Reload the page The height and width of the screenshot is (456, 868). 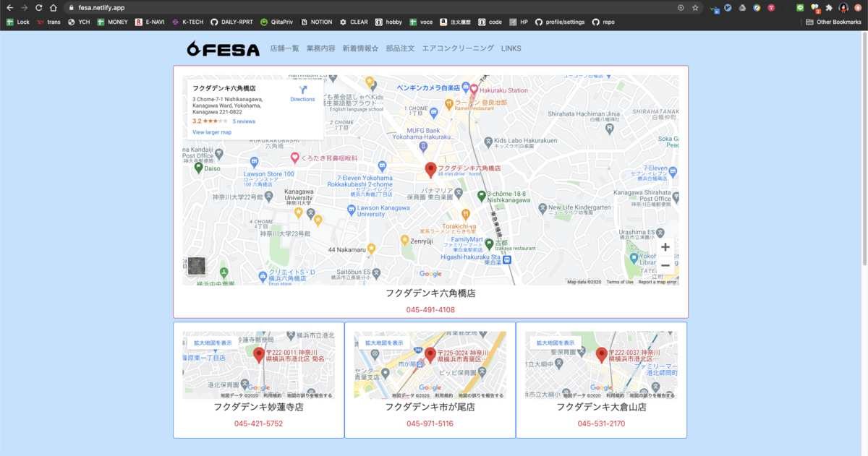(38, 7)
